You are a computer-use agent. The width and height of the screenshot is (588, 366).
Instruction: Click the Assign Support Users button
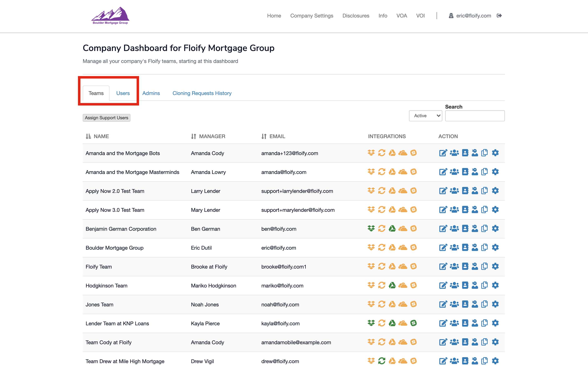click(x=106, y=118)
